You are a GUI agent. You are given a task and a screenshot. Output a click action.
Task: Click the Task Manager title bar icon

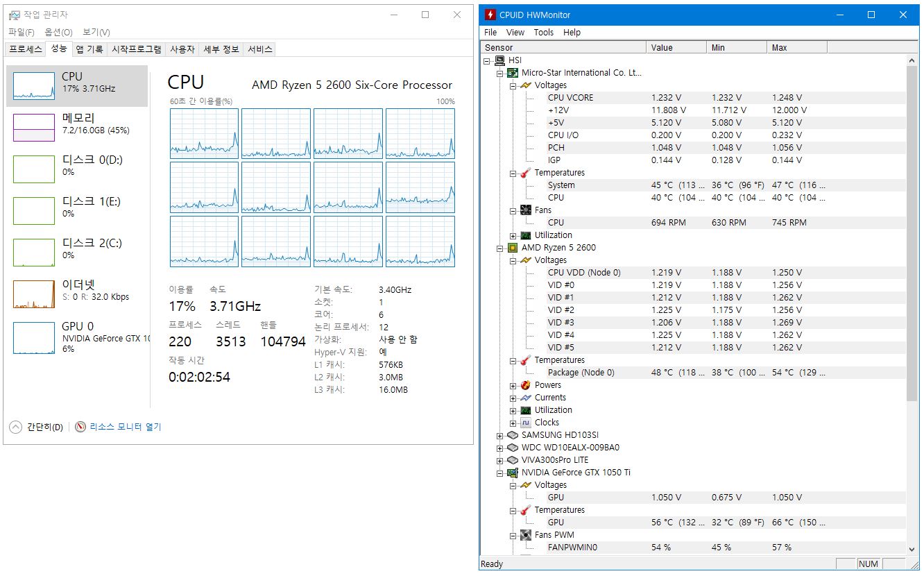point(15,15)
